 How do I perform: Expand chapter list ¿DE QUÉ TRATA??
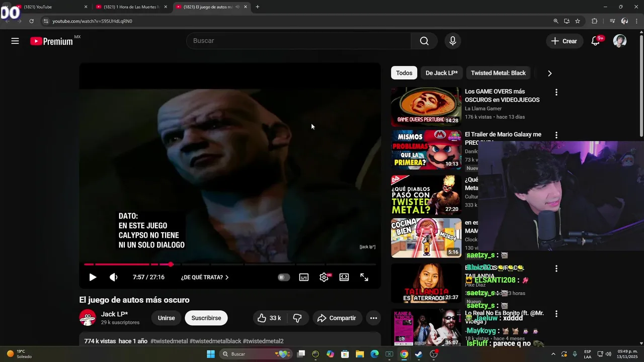click(205, 277)
